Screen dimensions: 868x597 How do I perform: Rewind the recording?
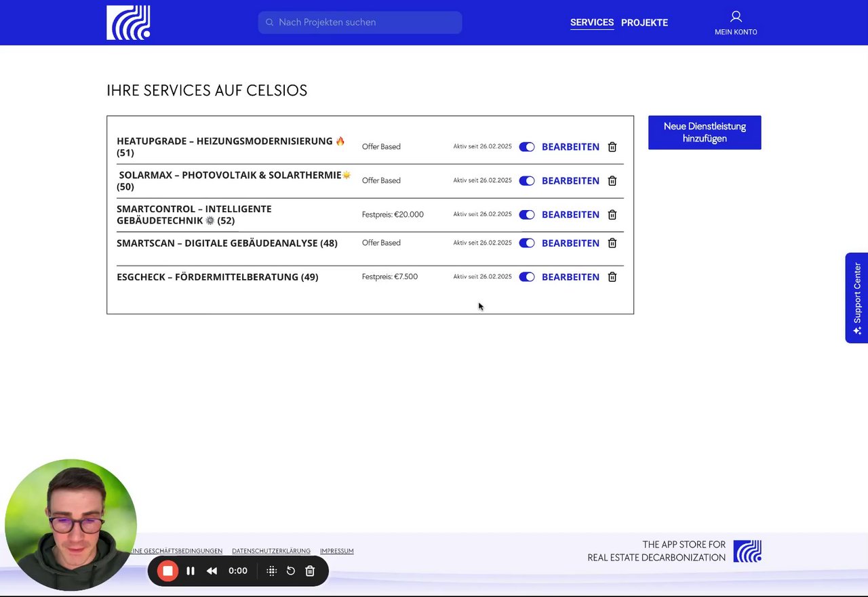[x=212, y=571]
